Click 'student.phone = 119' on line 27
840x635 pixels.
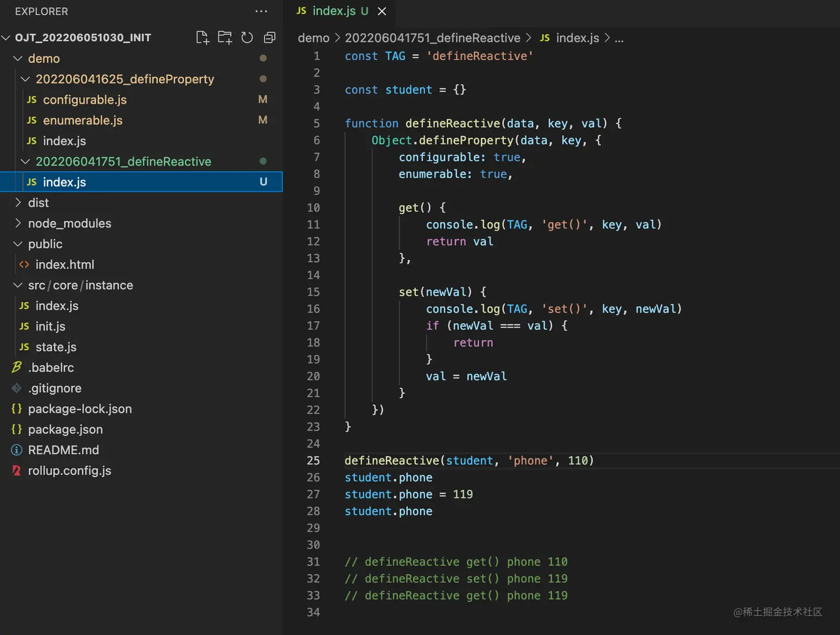tap(408, 494)
